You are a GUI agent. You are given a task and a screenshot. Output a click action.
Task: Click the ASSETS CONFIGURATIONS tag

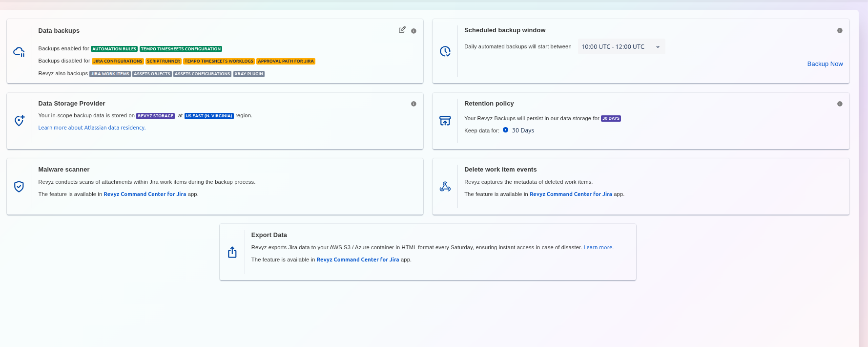pos(202,74)
